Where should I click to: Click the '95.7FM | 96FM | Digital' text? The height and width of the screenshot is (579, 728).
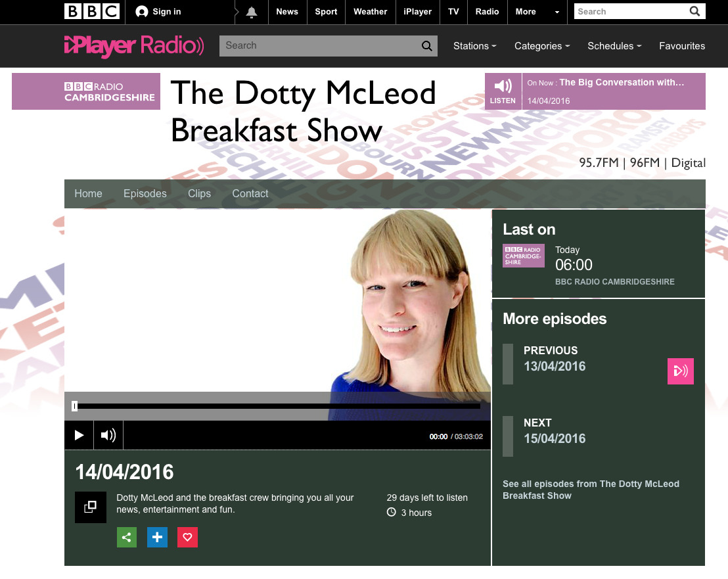(x=642, y=163)
